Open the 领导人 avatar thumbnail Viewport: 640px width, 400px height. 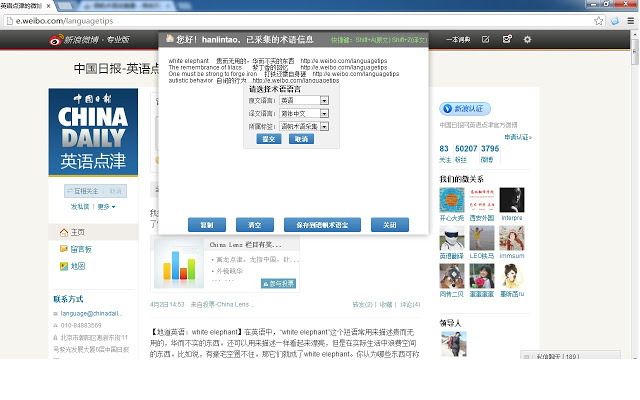coord(454,344)
